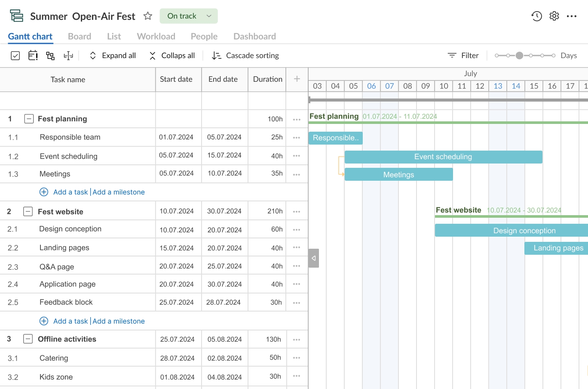Click the overdue tasks indicator icon
588x389 pixels.
pos(33,56)
